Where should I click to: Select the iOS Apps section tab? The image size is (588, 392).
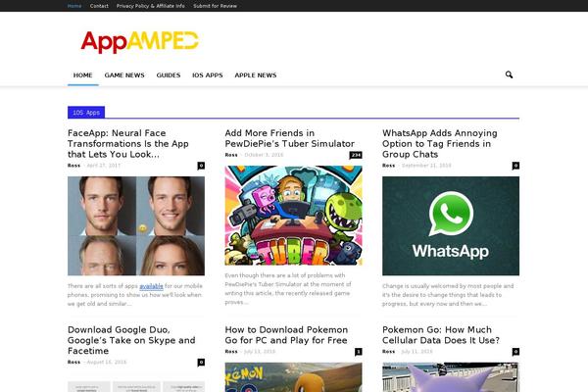tap(86, 113)
